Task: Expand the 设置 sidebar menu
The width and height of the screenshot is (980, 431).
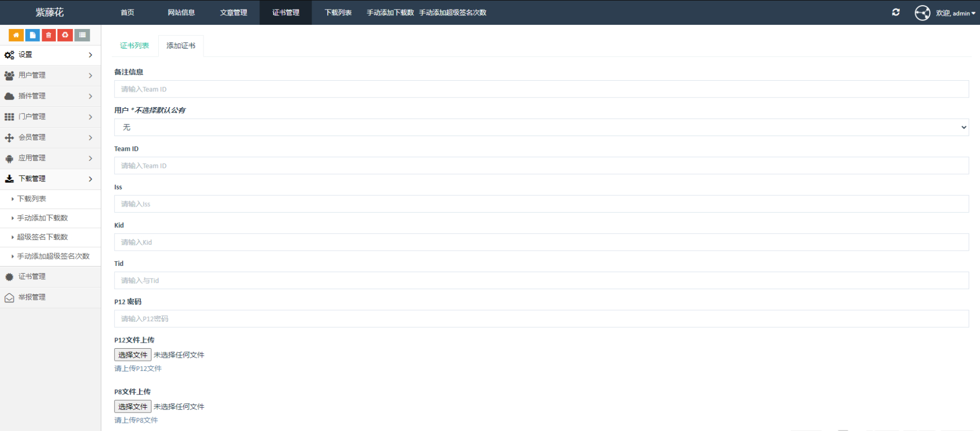Action: (50, 55)
